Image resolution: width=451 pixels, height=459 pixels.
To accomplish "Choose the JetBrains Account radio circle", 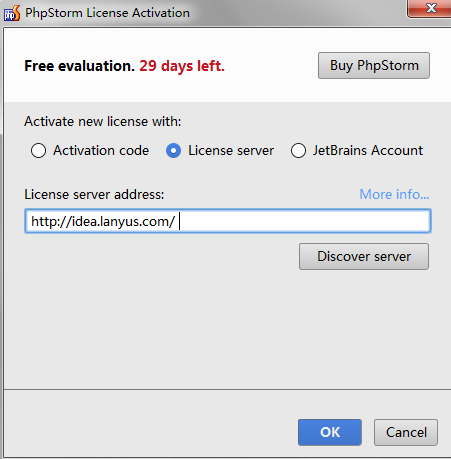I will point(298,150).
